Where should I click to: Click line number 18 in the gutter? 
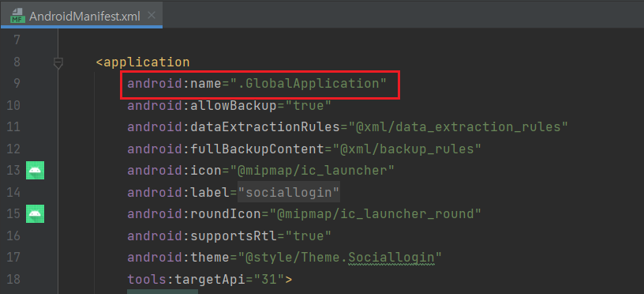pos(13,280)
